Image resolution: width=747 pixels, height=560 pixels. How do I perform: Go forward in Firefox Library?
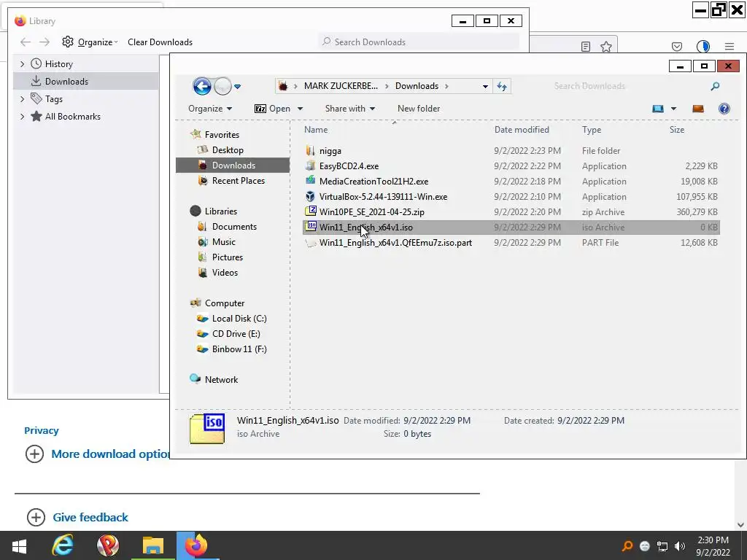(44, 42)
